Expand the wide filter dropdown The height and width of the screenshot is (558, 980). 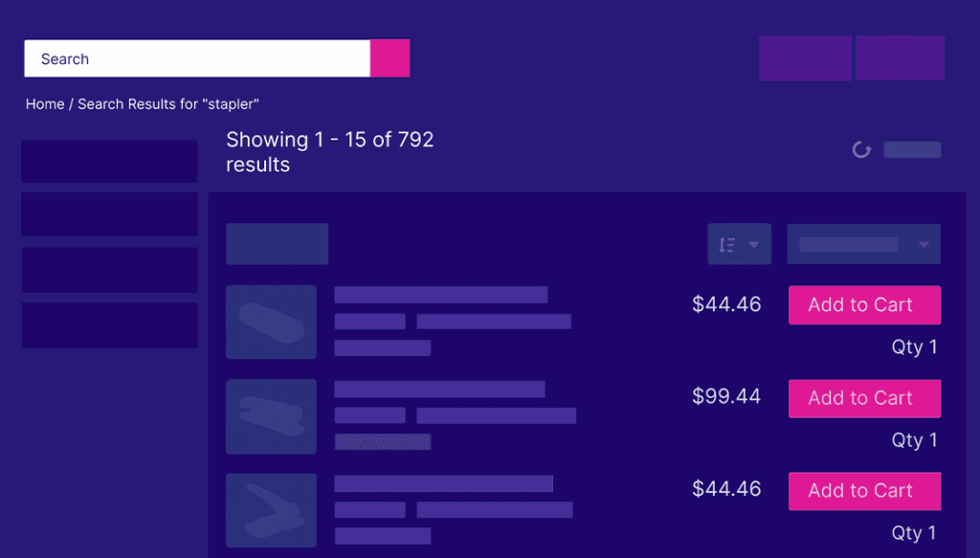[863, 244]
